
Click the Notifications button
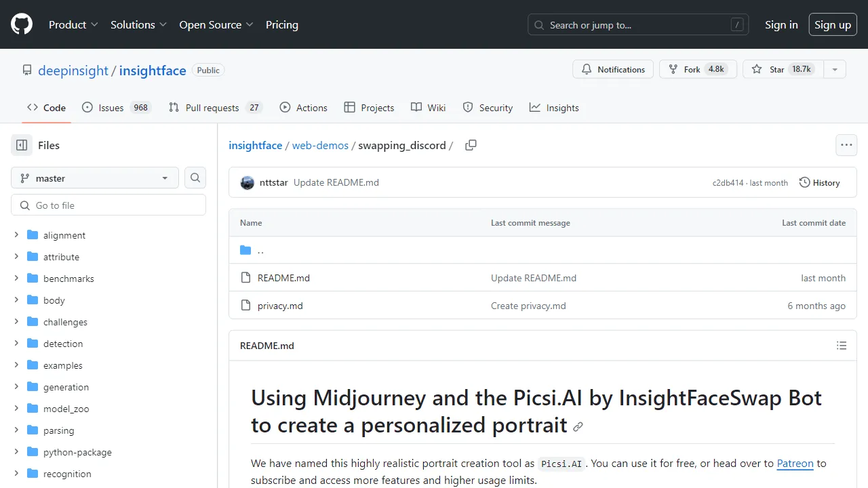coord(613,69)
